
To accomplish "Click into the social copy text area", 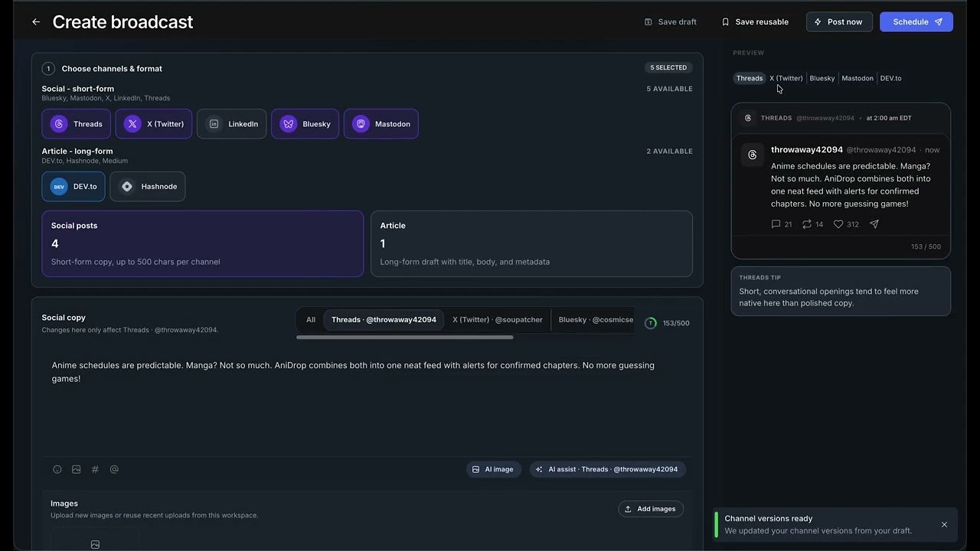I will point(367,402).
